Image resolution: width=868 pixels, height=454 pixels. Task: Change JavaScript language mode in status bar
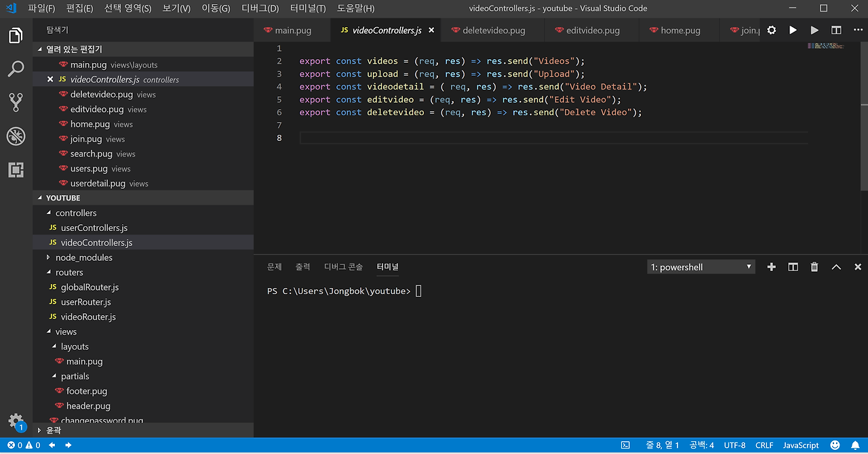[801, 445]
